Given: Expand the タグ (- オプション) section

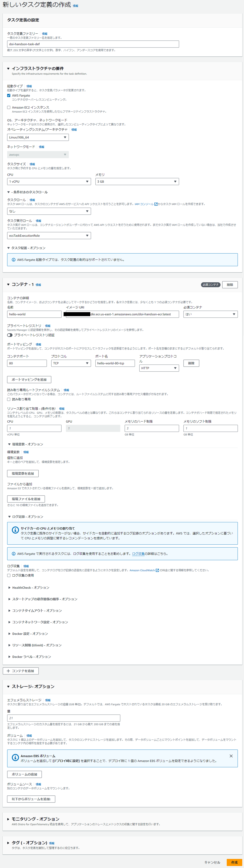Looking at the screenshot, I should [8, 843].
